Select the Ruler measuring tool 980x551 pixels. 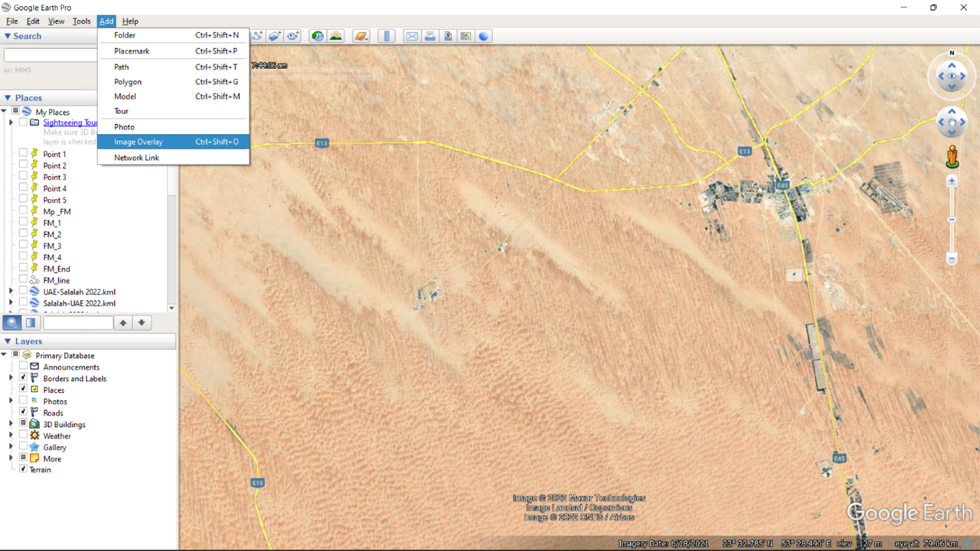click(387, 36)
